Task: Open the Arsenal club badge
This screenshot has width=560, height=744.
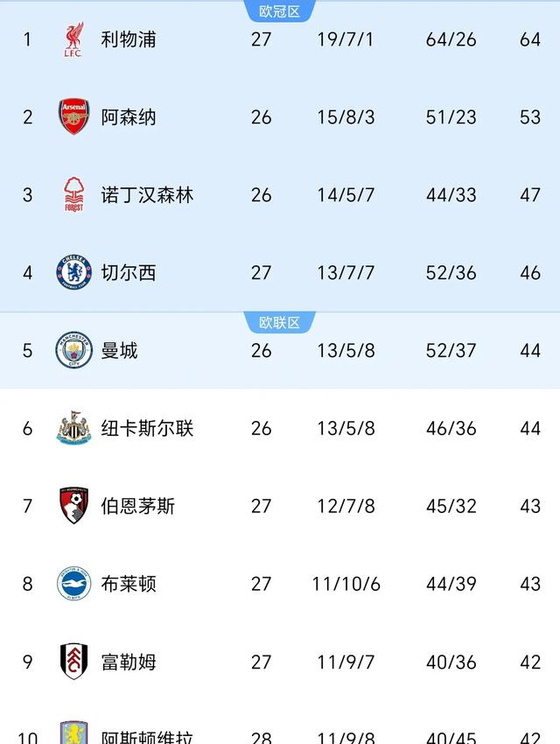Action: [x=74, y=116]
